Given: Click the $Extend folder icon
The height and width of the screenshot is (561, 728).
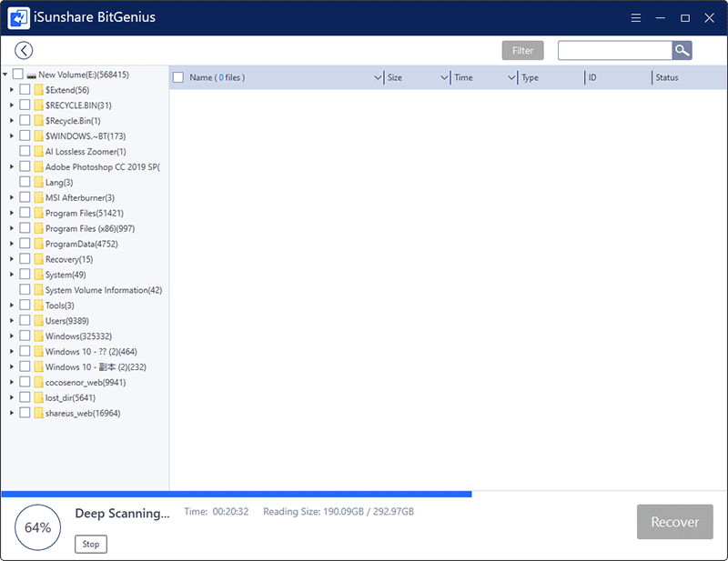Looking at the screenshot, I should point(38,89).
